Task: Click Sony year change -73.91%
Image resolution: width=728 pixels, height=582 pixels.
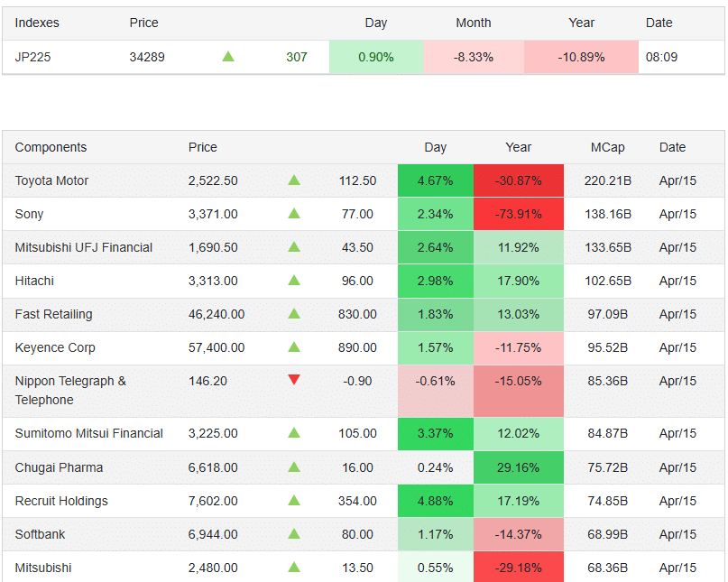Action: tap(519, 214)
